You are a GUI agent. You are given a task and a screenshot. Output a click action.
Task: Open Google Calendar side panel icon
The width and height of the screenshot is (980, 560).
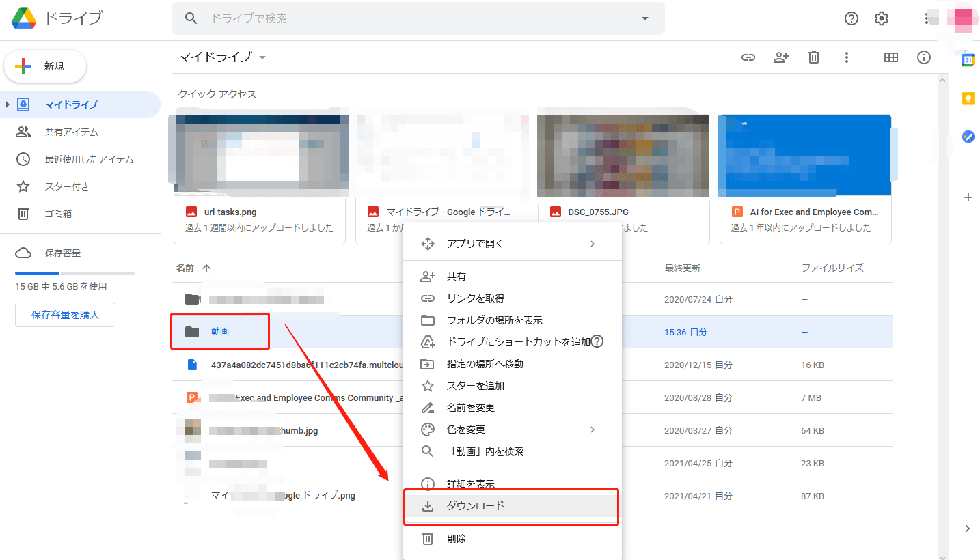tap(968, 60)
